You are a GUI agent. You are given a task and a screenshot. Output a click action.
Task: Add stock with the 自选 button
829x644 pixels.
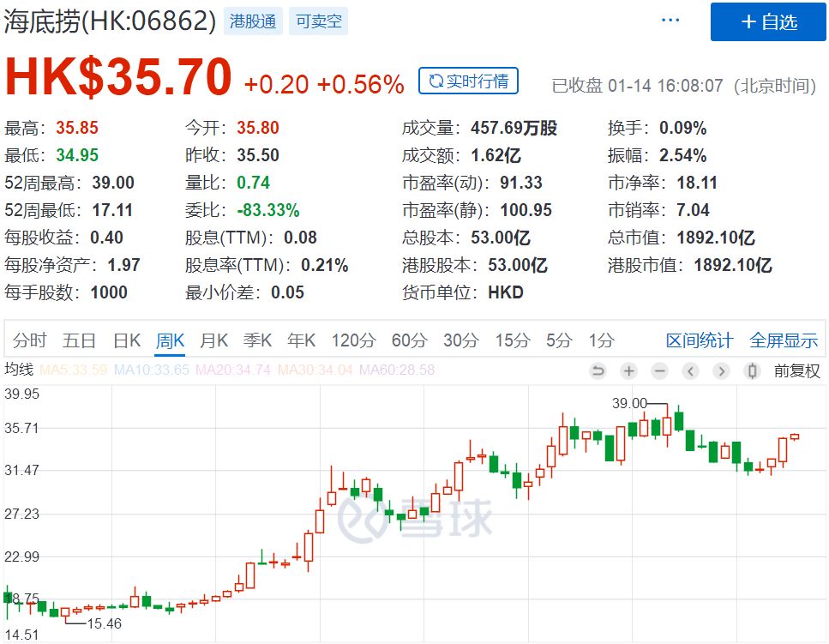click(x=768, y=21)
